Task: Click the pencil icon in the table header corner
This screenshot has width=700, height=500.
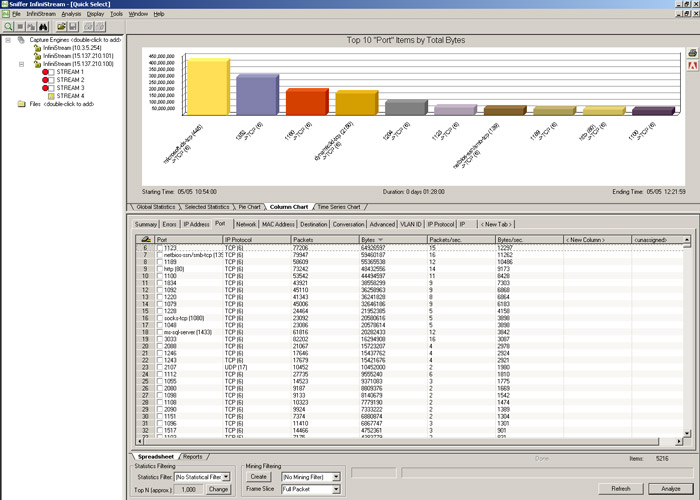Action: [146, 239]
